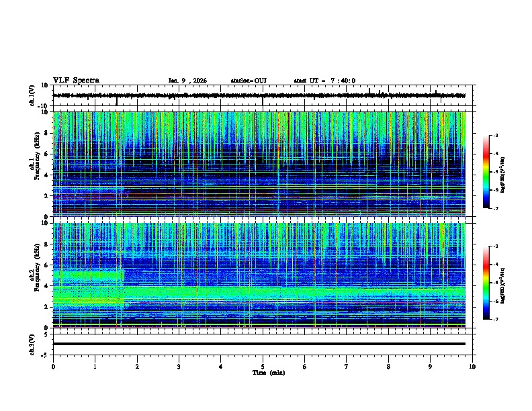532x411 pixels.
Task: Click the "Time (min)" x-axis label
Action: pos(269,373)
